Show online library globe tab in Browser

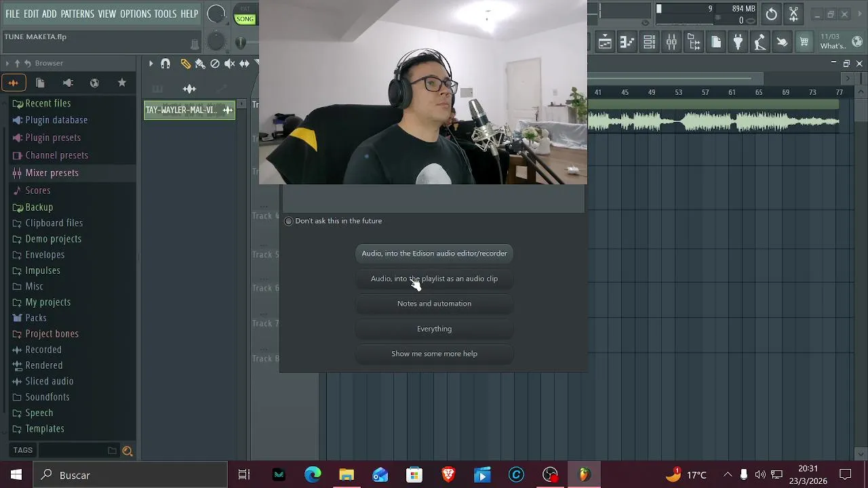coord(94,83)
